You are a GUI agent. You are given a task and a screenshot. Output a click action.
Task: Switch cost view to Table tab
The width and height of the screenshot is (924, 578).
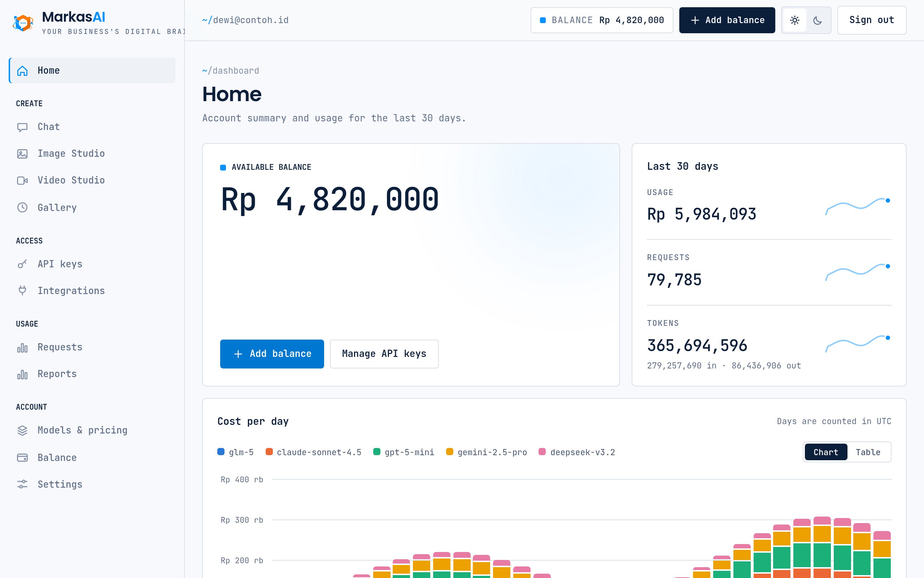[868, 452]
